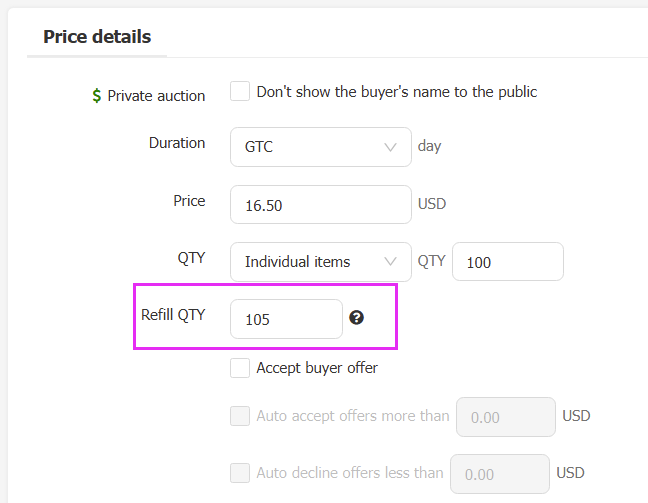Click the green dollar sign icon

(97, 95)
